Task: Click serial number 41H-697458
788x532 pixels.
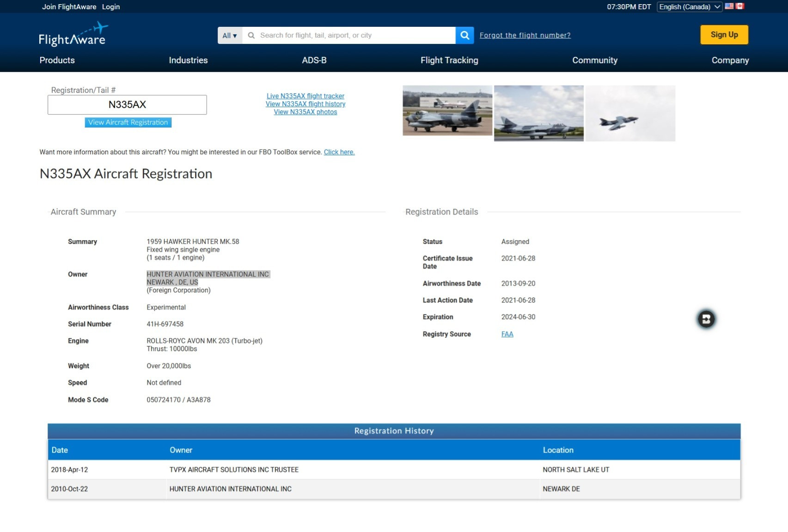Action: pos(165,324)
